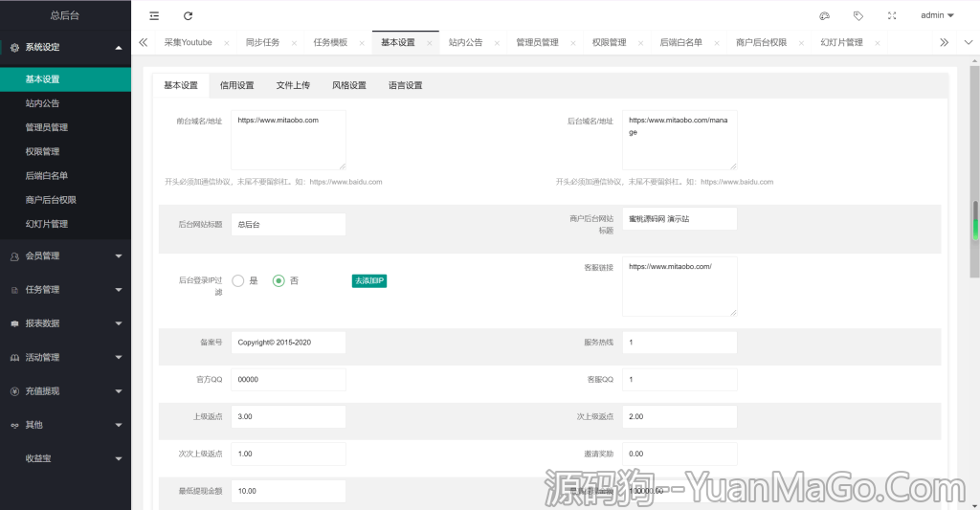The height and width of the screenshot is (510, 980).
Task: Click the 上级返点 input field
Action: [288, 417]
